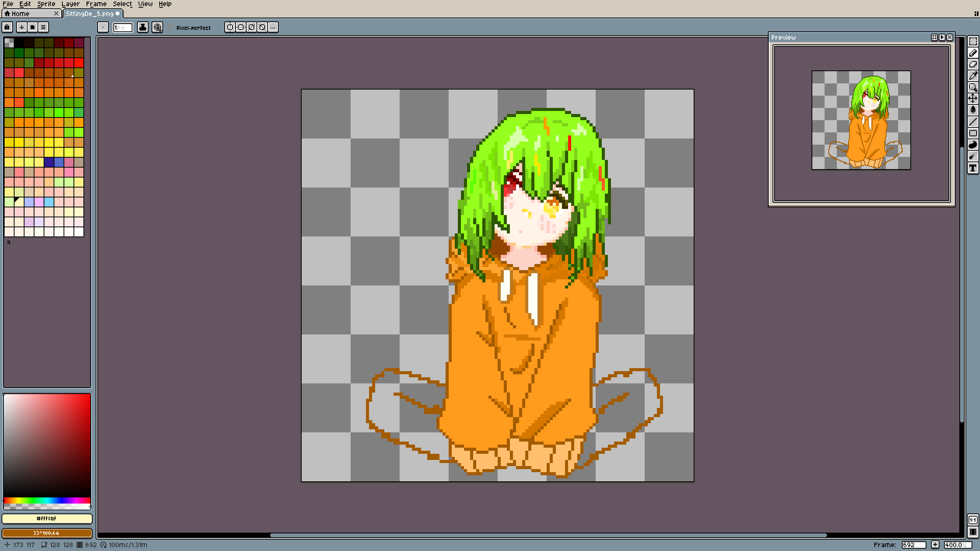Open the palette presets button
The height and width of the screenshot is (551, 980).
tap(33, 27)
